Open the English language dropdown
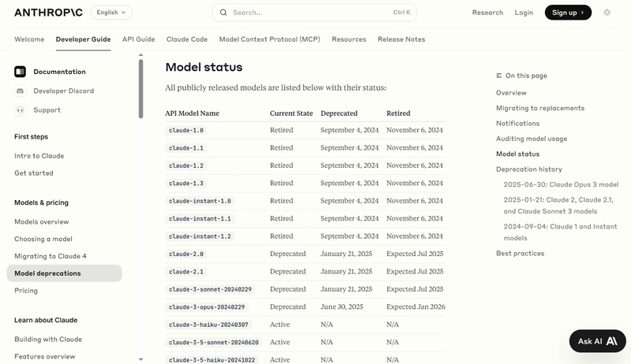The width and height of the screenshot is (631, 364). [111, 13]
